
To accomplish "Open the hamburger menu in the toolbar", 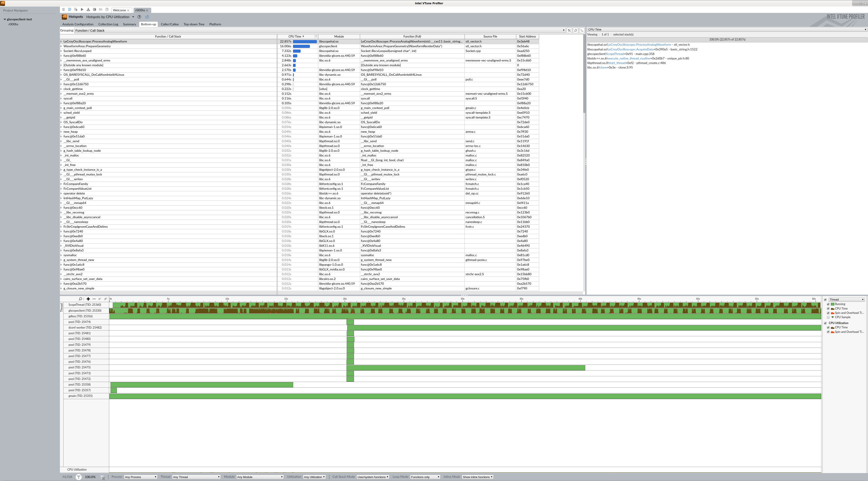I will [x=63, y=10].
